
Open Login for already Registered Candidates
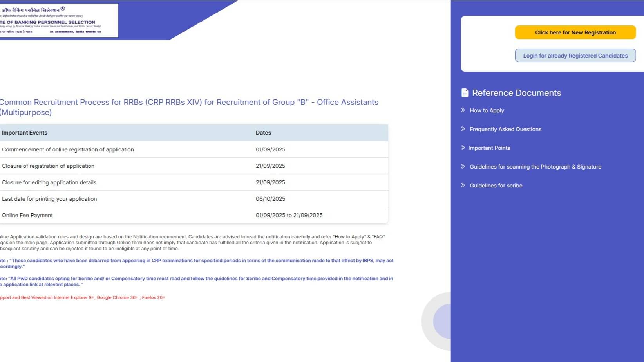tap(575, 56)
